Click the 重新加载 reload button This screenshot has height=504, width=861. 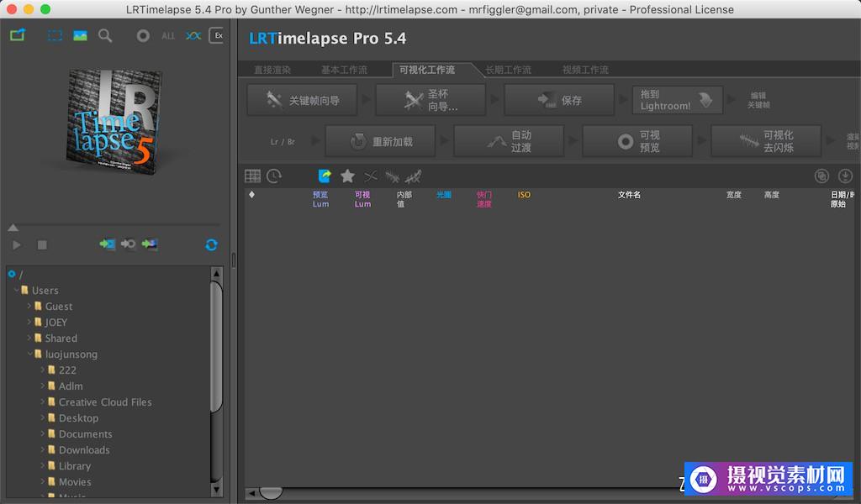coord(380,141)
